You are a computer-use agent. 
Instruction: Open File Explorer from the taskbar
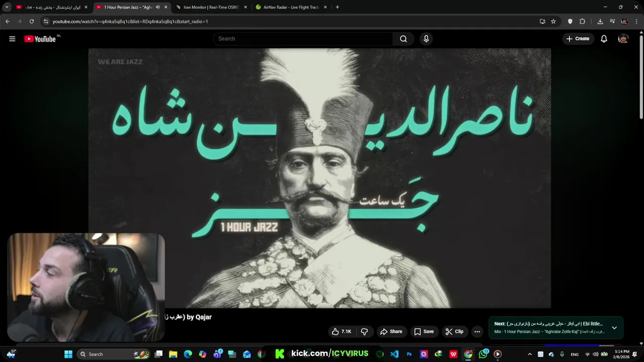[x=173, y=354]
